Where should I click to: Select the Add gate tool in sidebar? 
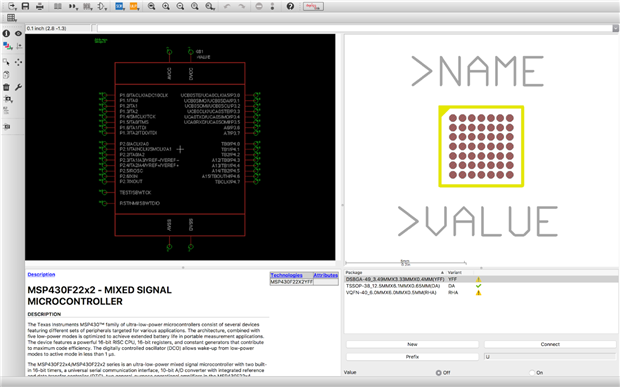point(8,99)
